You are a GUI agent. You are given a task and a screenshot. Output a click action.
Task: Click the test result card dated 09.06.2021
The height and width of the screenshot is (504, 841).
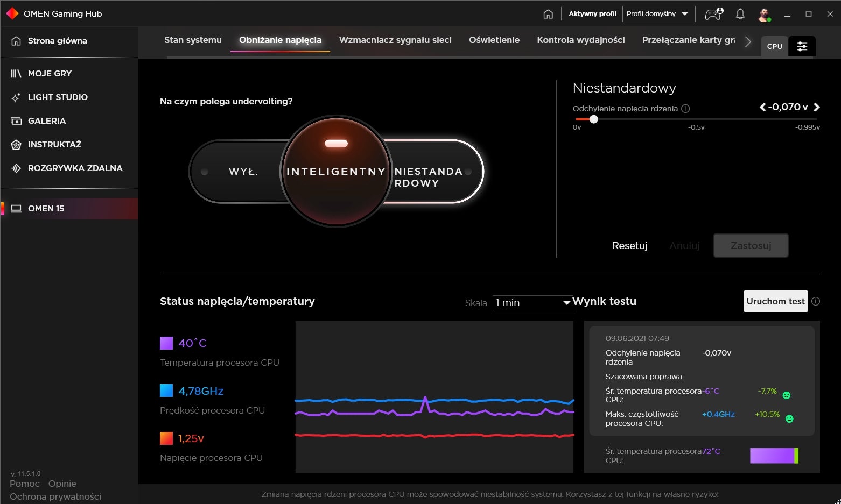pyautogui.click(x=702, y=381)
